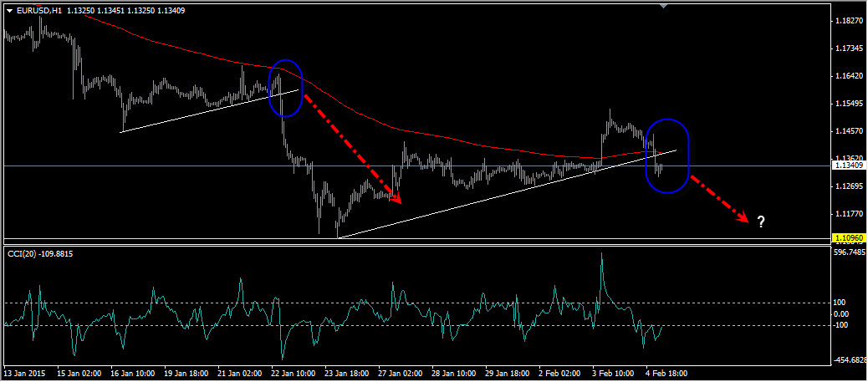Click the triangle icon before EURUSD,H1 title
The image size is (868, 382).
(9, 9)
